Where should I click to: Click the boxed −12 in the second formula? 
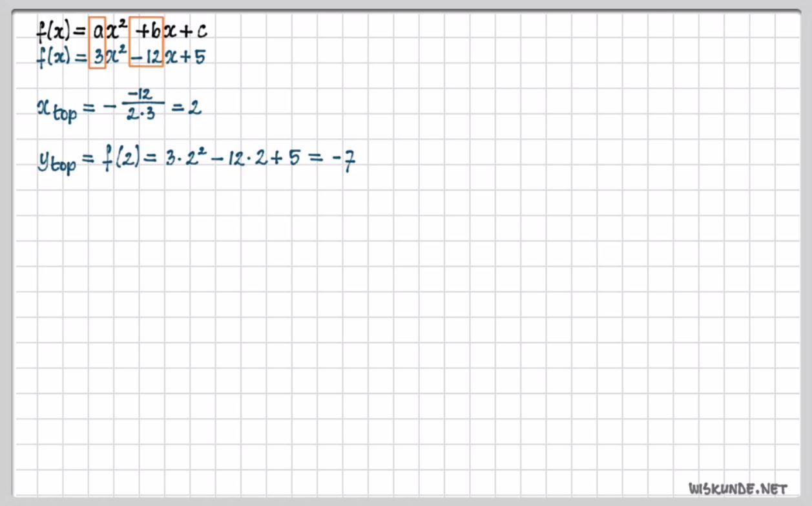[x=146, y=58]
